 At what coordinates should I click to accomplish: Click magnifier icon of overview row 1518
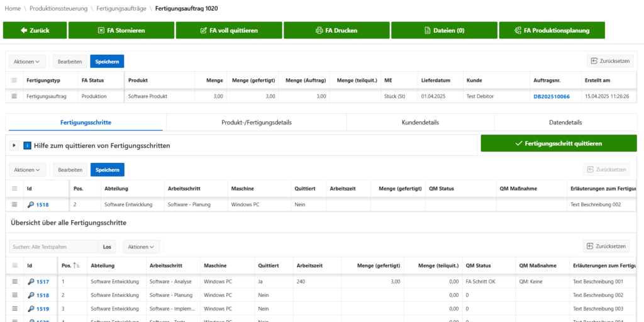[x=31, y=296]
